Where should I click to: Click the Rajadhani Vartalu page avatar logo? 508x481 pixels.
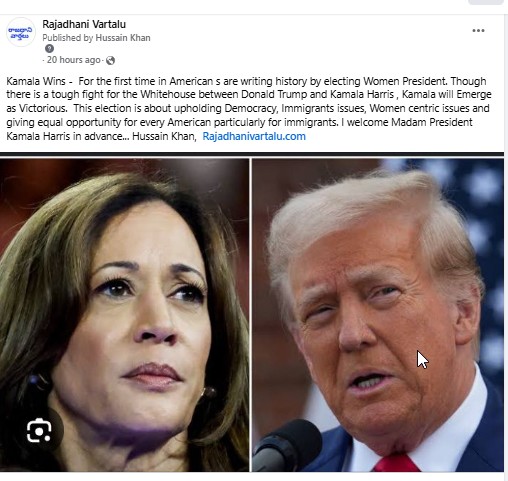21,32
